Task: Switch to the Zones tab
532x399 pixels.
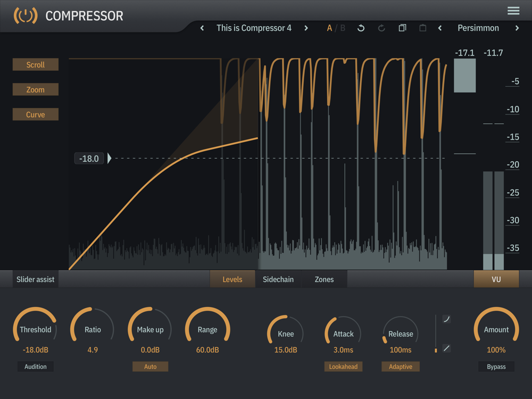Action: [324, 279]
